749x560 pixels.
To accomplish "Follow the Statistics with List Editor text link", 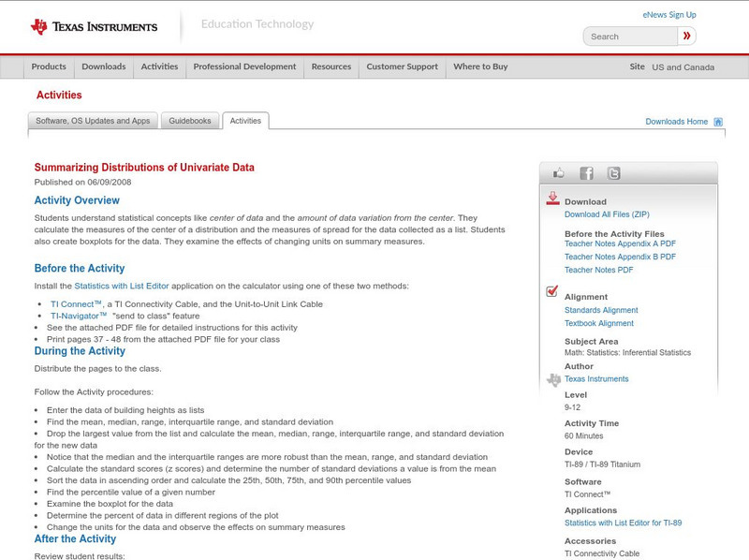I will pyautogui.click(x=122, y=287).
